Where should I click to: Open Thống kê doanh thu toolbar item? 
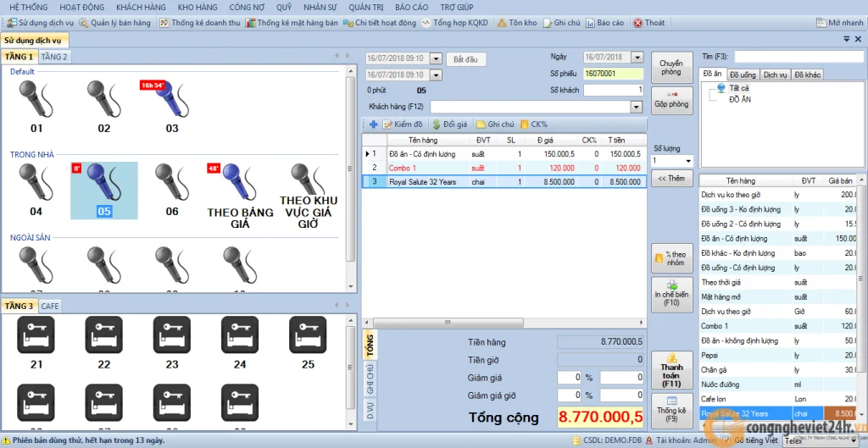tap(200, 23)
